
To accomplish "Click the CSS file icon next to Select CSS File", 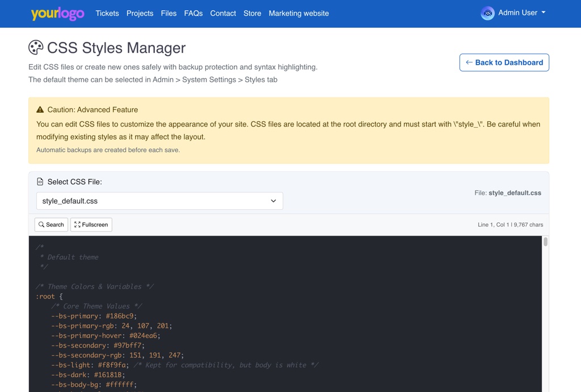I will 40,182.
